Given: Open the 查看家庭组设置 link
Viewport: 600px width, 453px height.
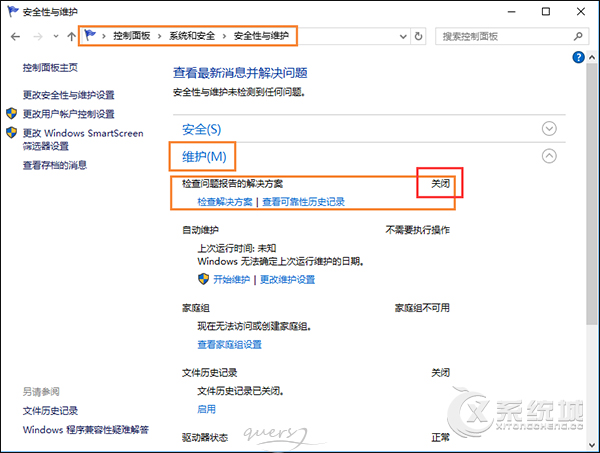Looking at the screenshot, I should [x=229, y=345].
